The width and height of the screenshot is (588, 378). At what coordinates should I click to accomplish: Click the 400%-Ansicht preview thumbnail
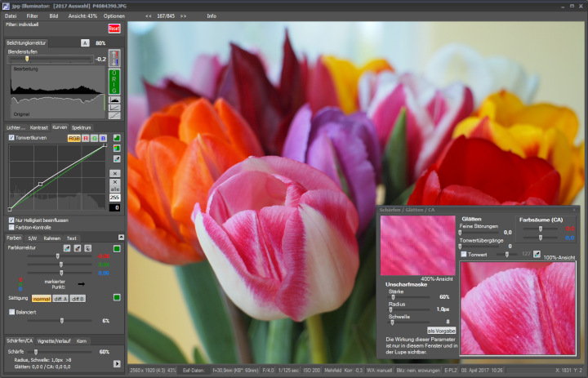coord(417,245)
